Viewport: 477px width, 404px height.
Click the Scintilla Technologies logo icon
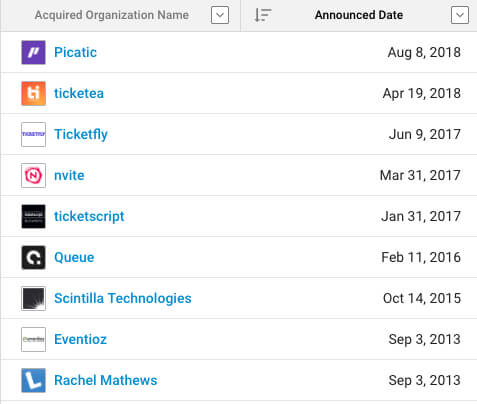pyautogui.click(x=33, y=298)
